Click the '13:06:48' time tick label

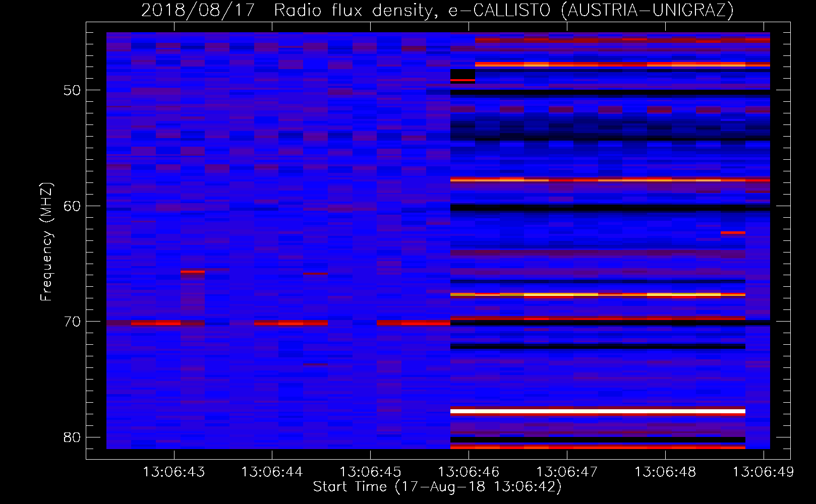(665, 472)
